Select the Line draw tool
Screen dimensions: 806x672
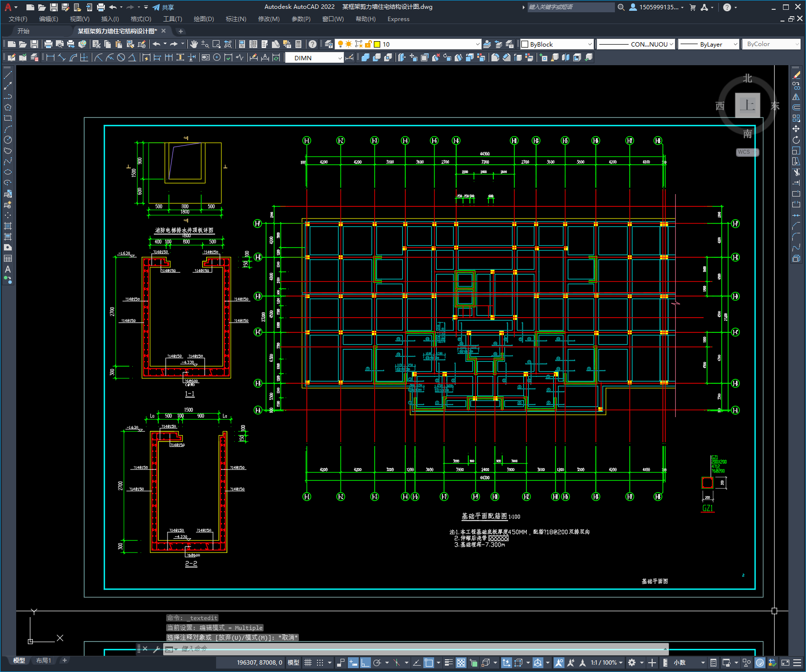click(8, 75)
